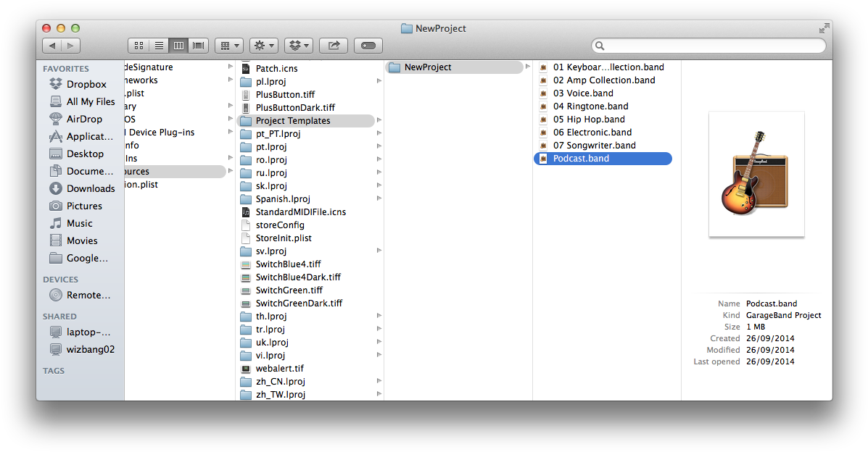
Task: Open Desktop in the sidebar
Action: [76, 154]
